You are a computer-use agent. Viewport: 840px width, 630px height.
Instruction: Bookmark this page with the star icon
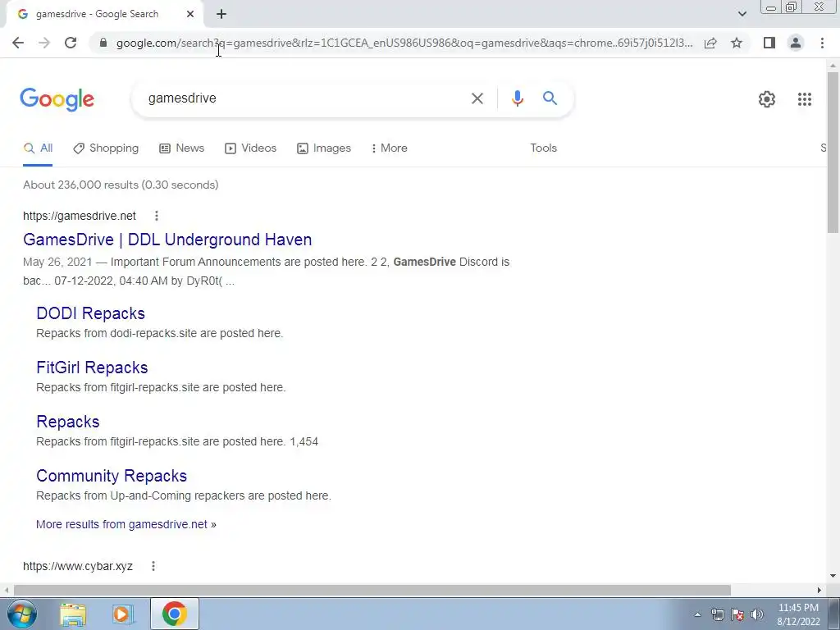coord(737,43)
